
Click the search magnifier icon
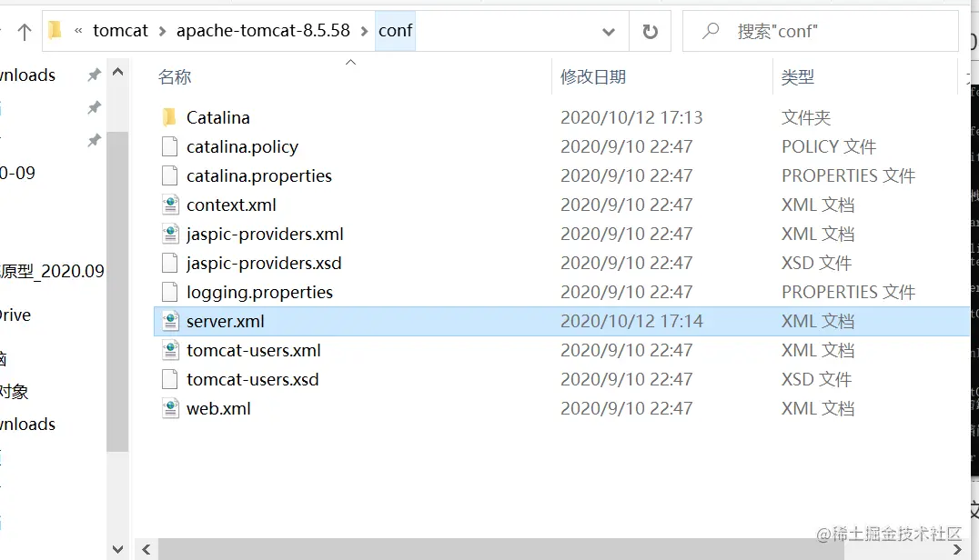tap(711, 31)
